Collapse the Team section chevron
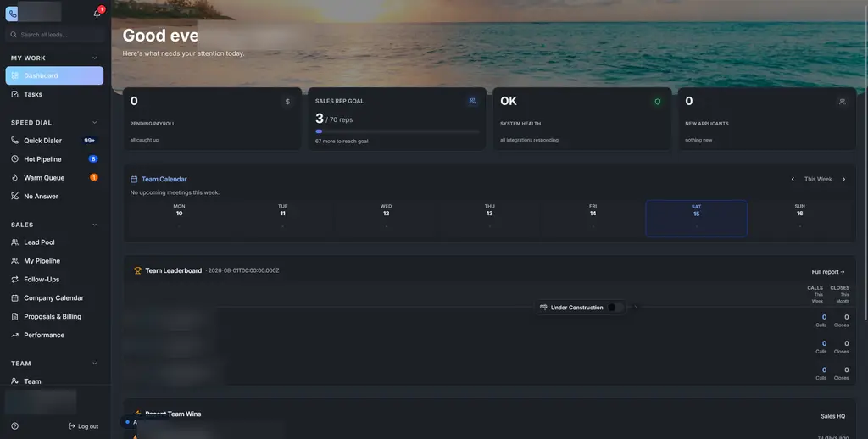 tap(95, 364)
